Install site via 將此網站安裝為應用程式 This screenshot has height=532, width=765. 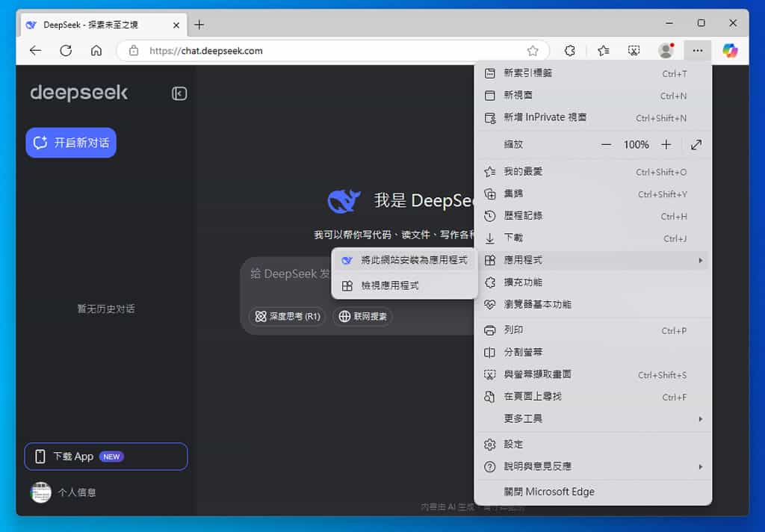[404, 260]
